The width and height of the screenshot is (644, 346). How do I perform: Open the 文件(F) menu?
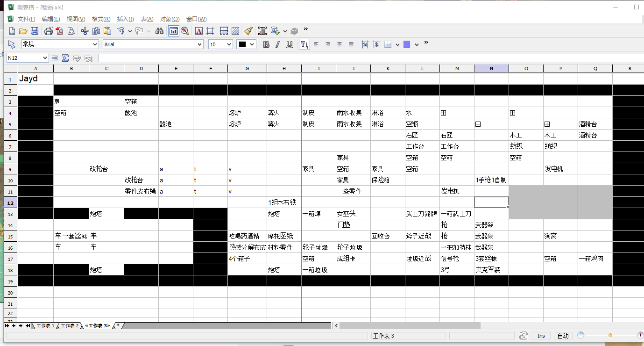coord(27,19)
